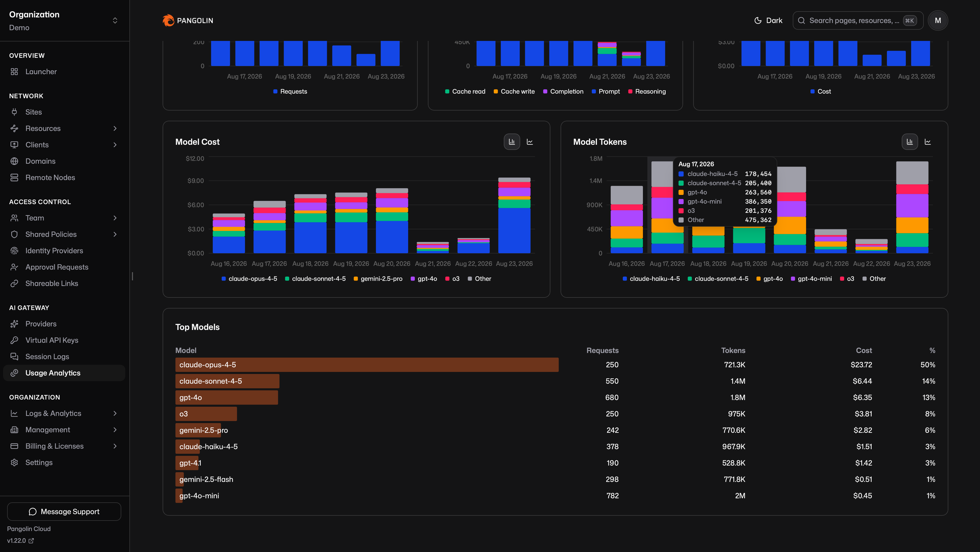Click the Pangolin logo icon
Viewport: 980px width, 552px height.
pos(168,20)
